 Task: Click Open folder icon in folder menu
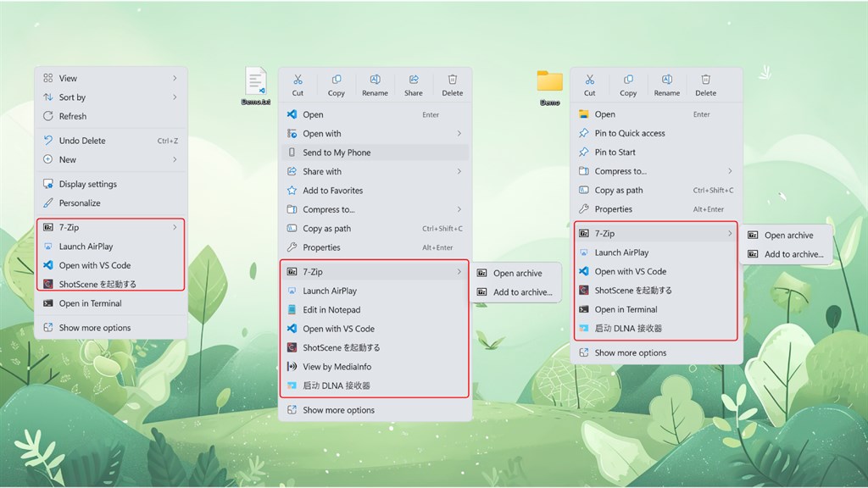[583, 114]
